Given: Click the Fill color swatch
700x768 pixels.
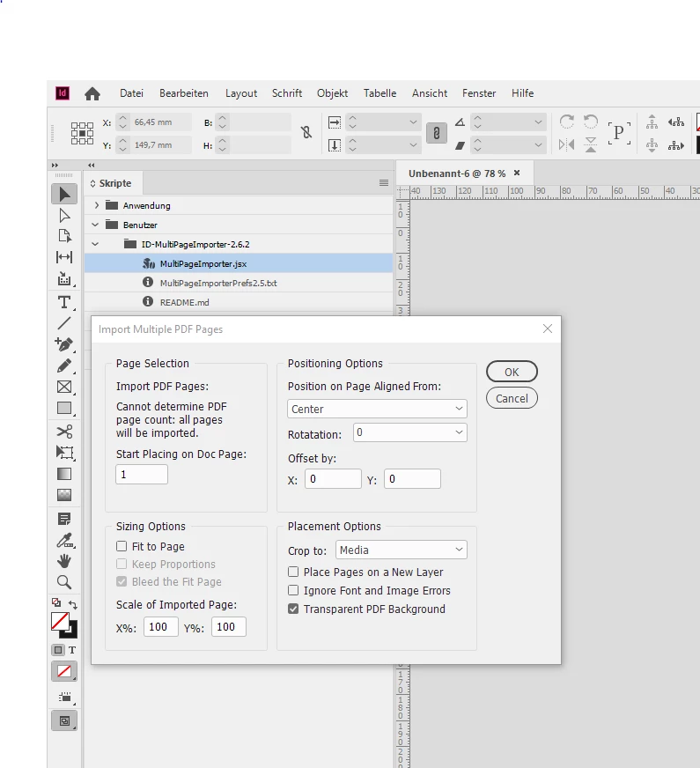Looking at the screenshot, I should click(x=60, y=622).
